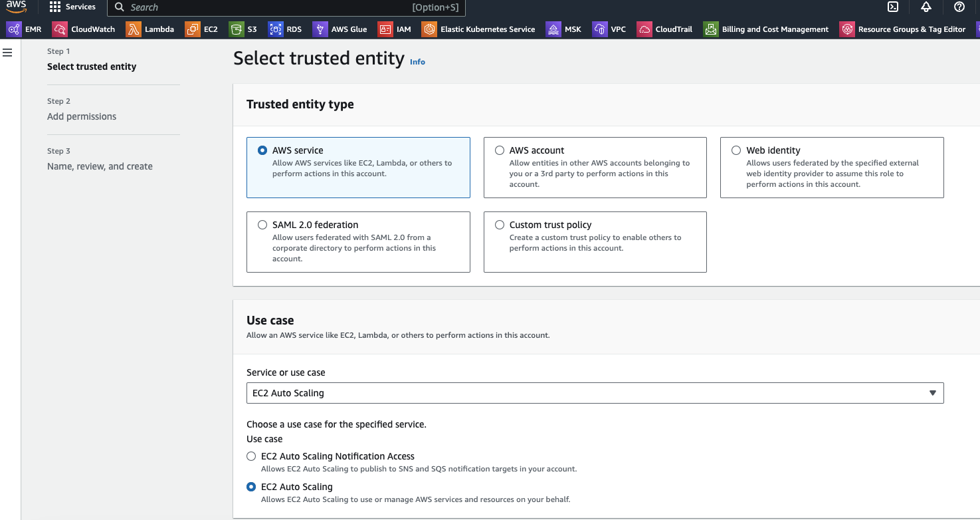This screenshot has height=520, width=980.
Task: Go to Step 1 Select trusted entity
Action: pos(92,66)
